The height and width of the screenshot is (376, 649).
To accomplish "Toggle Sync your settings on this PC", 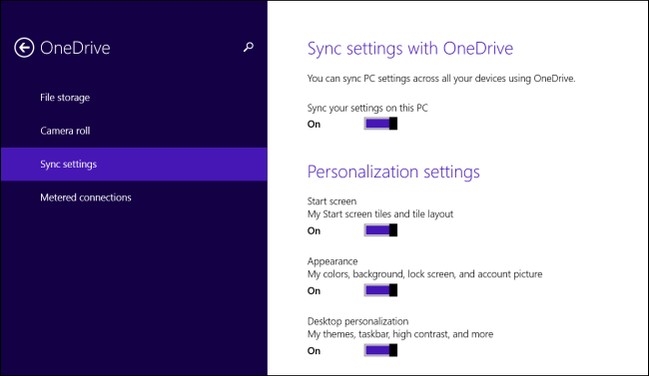I will pyautogui.click(x=381, y=123).
